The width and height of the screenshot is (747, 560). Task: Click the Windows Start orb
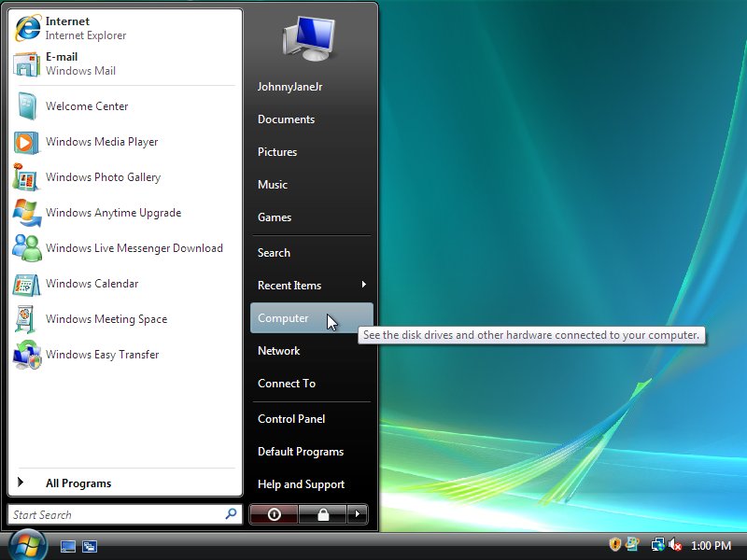pos(27,544)
